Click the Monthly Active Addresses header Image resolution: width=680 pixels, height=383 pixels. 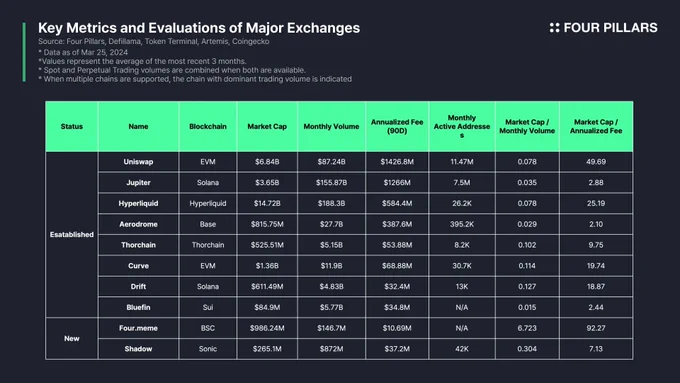click(x=462, y=126)
